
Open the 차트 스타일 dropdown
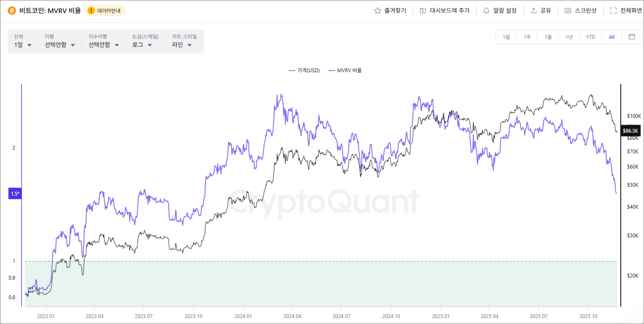[182, 44]
